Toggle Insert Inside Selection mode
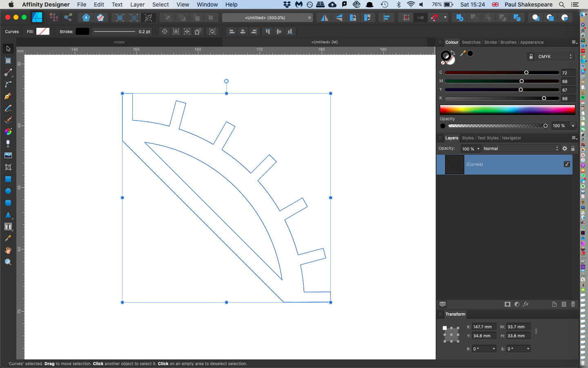Screen dimensions: 588x368 pyautogui.click(x=565, y=18)
